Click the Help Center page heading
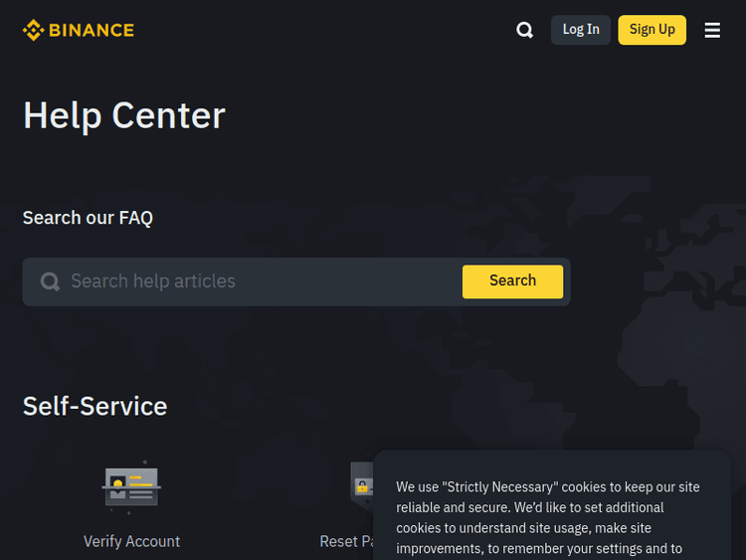The image size is (746, 560). (x=124, y=115)
